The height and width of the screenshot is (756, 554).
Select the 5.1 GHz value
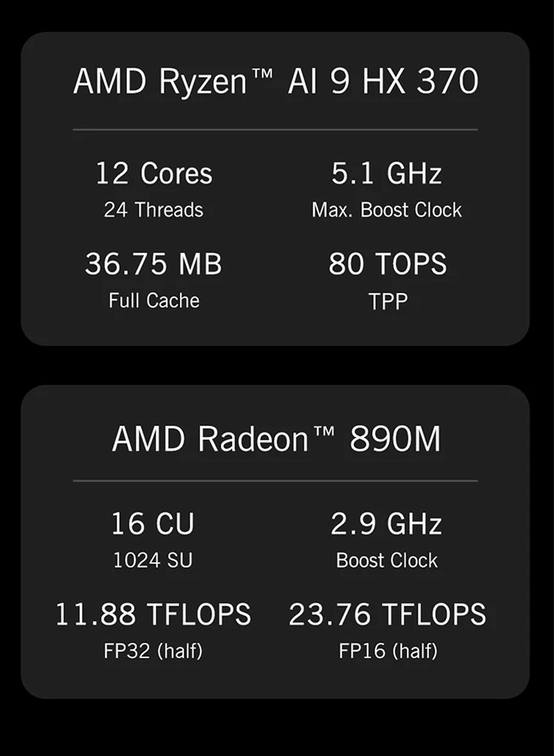tap(386, 174)
